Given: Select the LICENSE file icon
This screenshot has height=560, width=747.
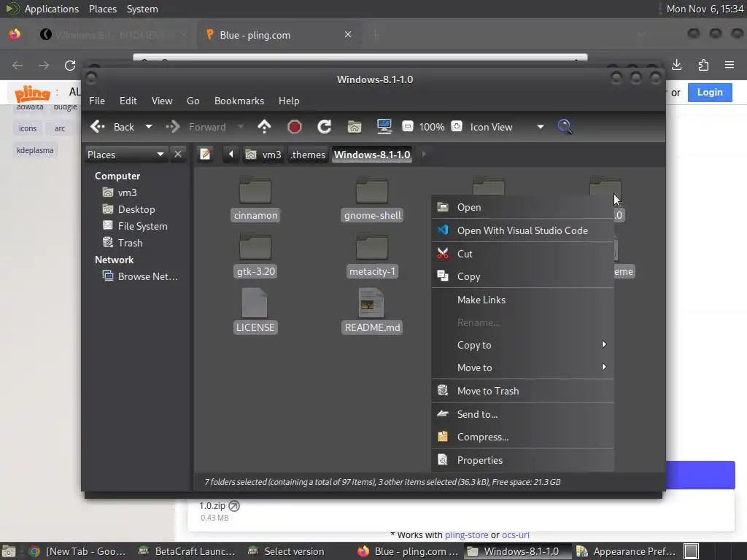Looking at the screenshot, I should 255,303.
